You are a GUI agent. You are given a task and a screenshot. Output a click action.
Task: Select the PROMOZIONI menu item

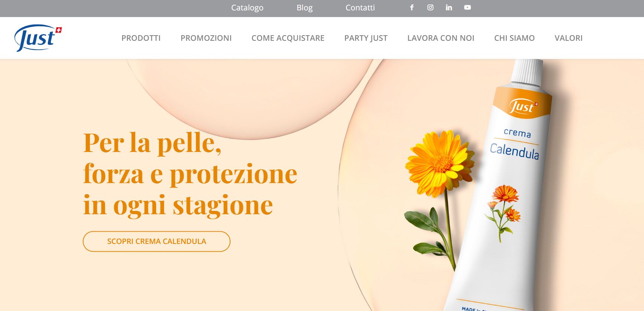coord(206,38)
